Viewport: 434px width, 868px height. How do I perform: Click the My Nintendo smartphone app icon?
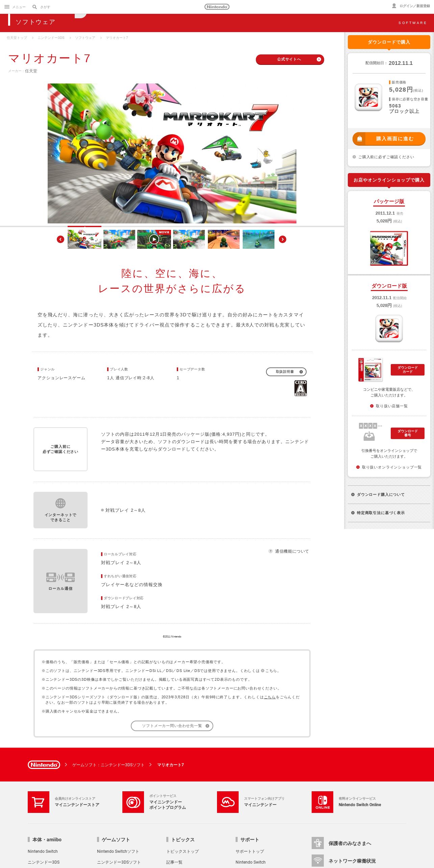coord(228,802)
